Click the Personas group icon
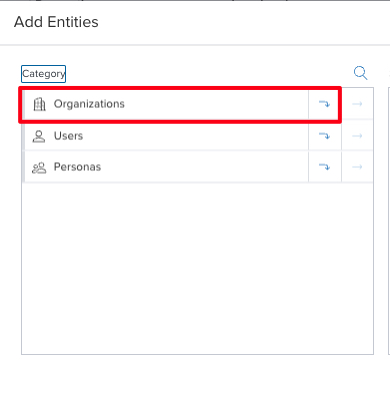 (39, 167)
